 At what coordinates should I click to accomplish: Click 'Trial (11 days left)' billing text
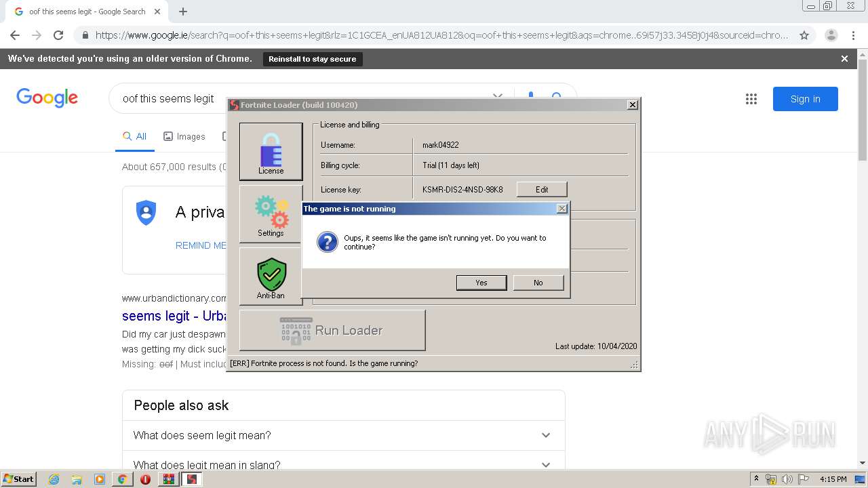[x=451, y=165]
